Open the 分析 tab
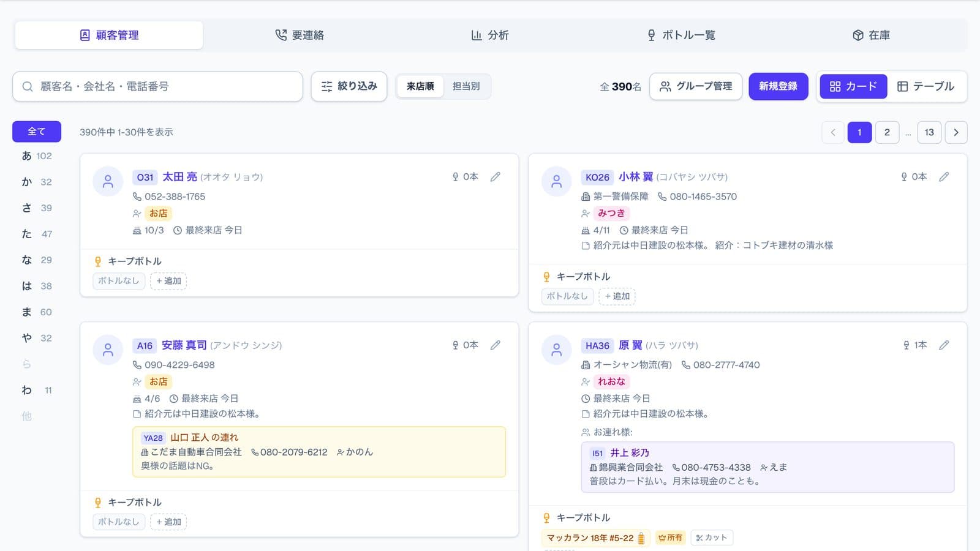The width and height of the screenshot is (980, 551). tap(490, 35)
